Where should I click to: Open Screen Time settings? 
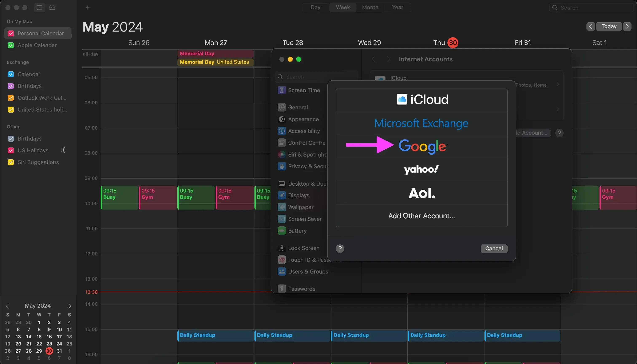click(304, 90)
